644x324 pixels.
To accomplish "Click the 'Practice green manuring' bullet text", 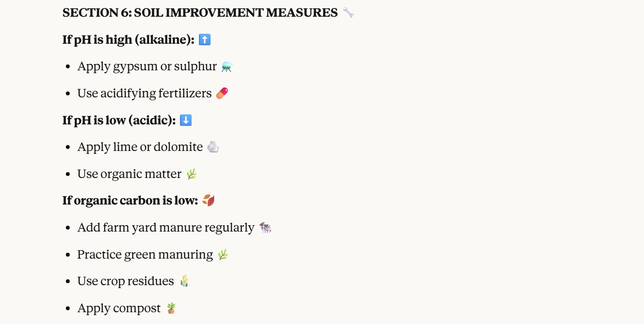I will pyautogui.click(x=145, y=255).
